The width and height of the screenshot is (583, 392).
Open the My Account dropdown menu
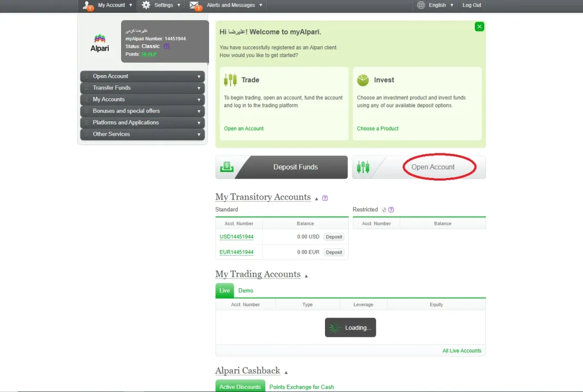115,5
